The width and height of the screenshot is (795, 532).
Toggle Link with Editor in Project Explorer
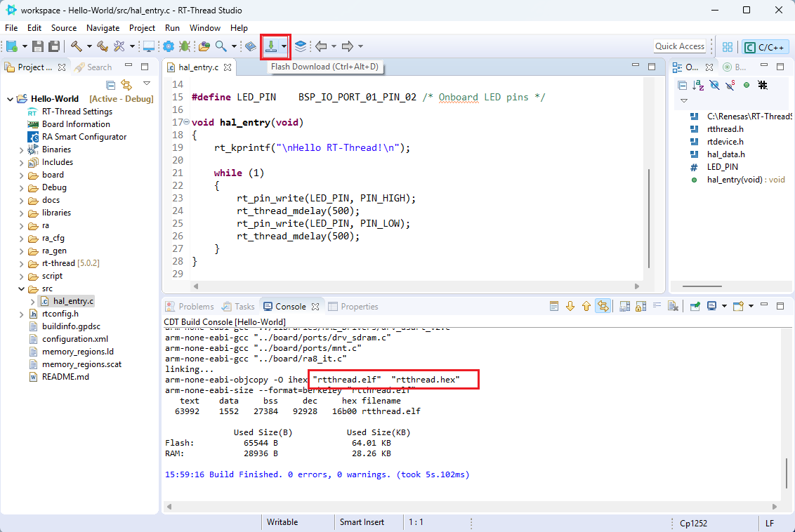point(126,85)
